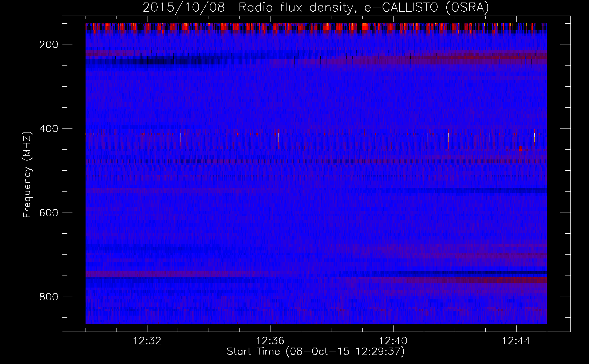Click the '12:44' time tick label
The image size is (589, 364).
tap(516, 341)
